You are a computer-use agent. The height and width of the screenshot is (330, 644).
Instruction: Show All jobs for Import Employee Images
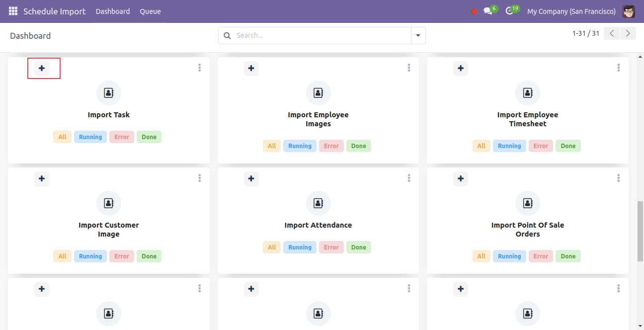[272, 146]
